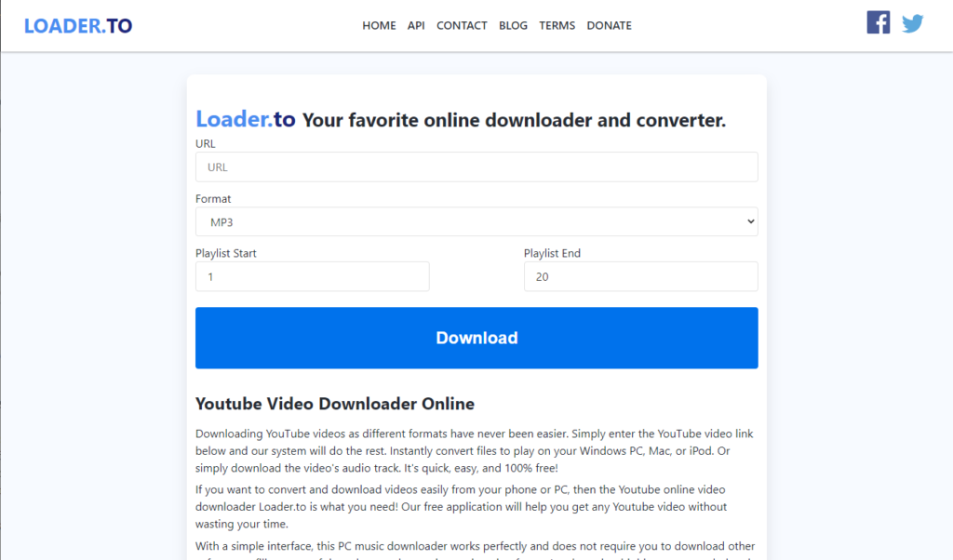Click the URL label above the input
This screenshot has width=953, height=560.
[206, 144]
